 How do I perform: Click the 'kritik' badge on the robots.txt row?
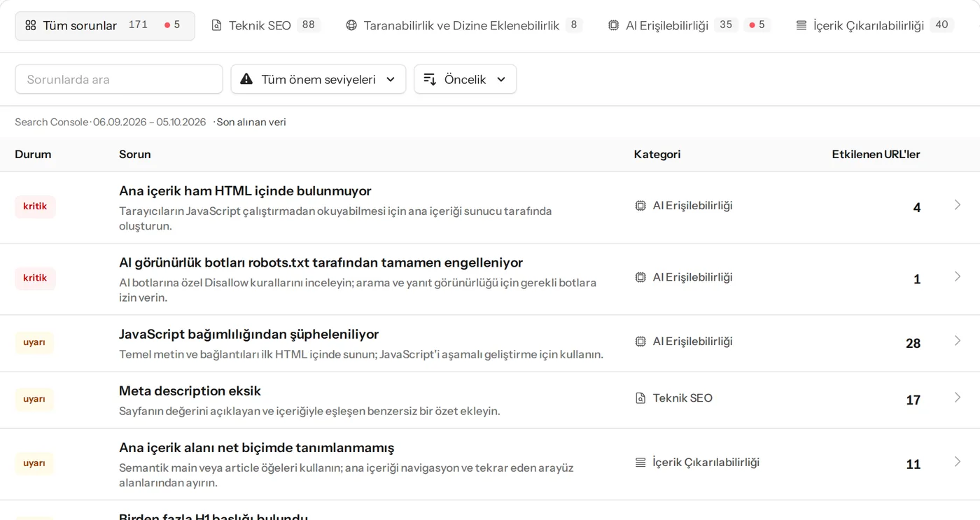(35, 278)
